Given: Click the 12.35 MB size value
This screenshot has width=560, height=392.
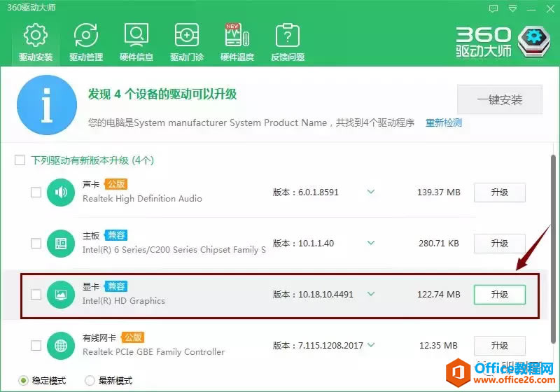Looking at the screenshot, I should click(x=438, y=346).
